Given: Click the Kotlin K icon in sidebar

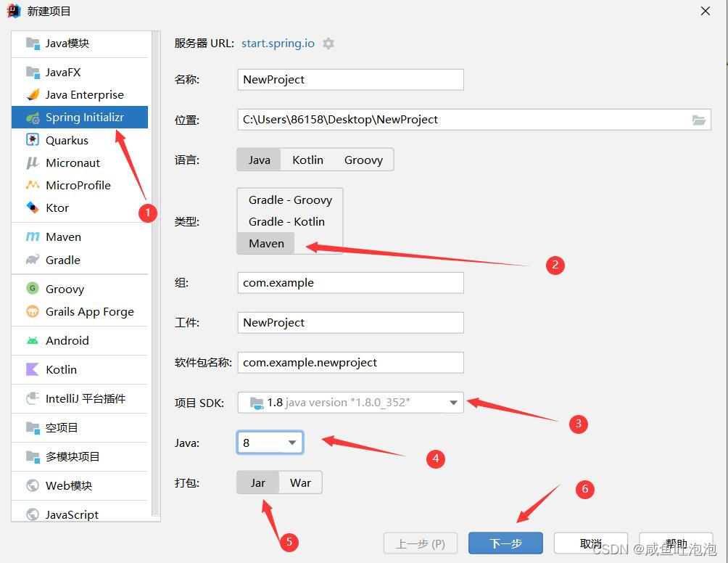Looking at the screenshot, I should [x=33, y=369].
